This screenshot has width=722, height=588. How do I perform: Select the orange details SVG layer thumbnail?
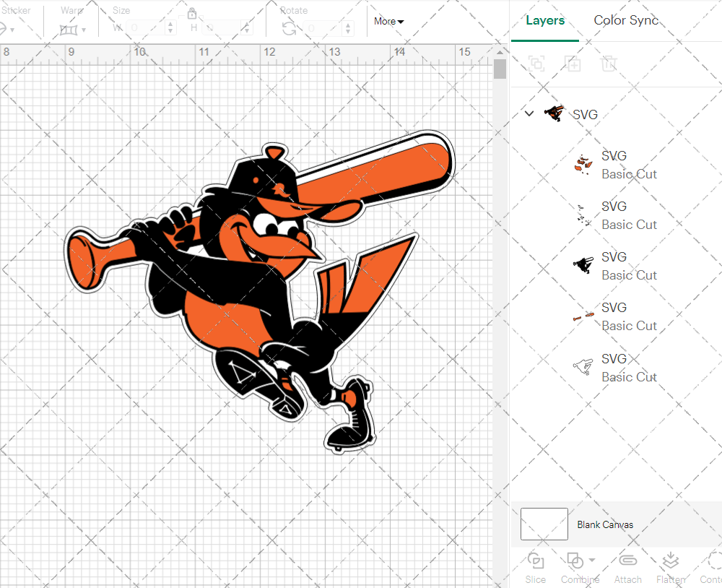[x=583, y=165]
